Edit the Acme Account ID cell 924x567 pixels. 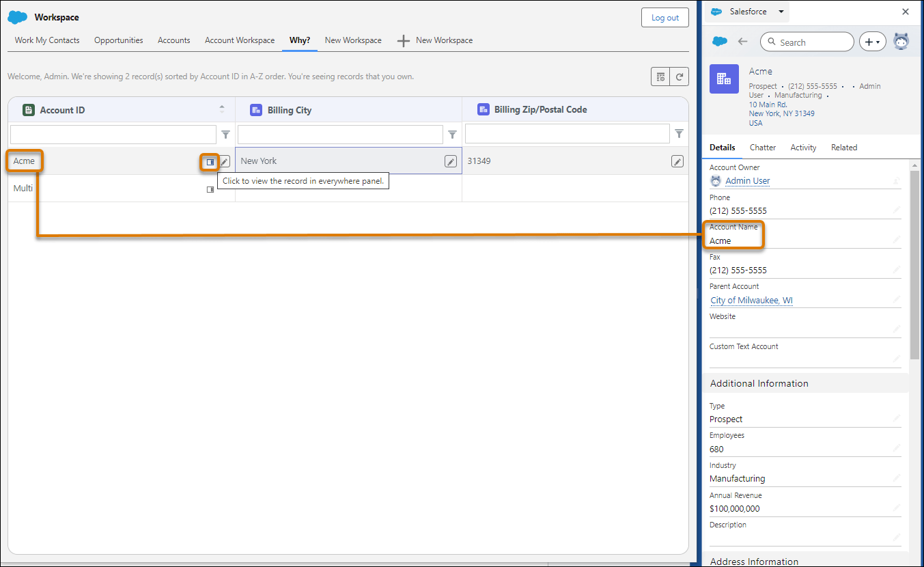pos(225,162)
